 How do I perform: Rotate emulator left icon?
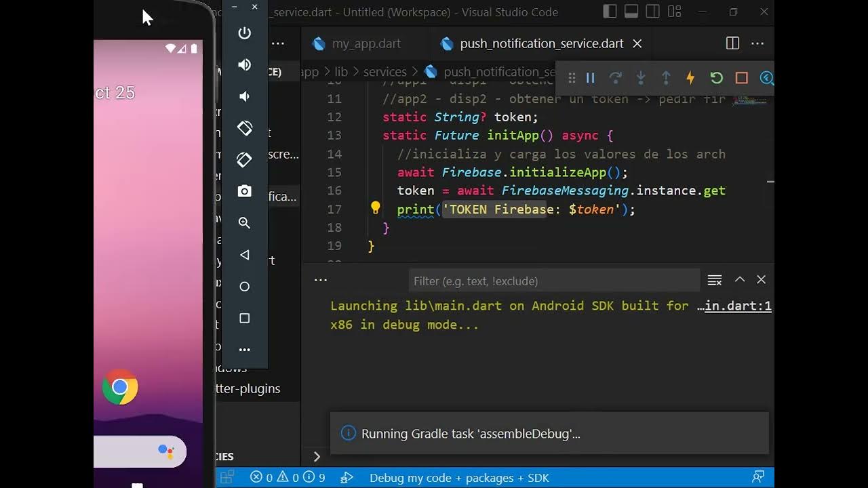click(x=245, y=127)
